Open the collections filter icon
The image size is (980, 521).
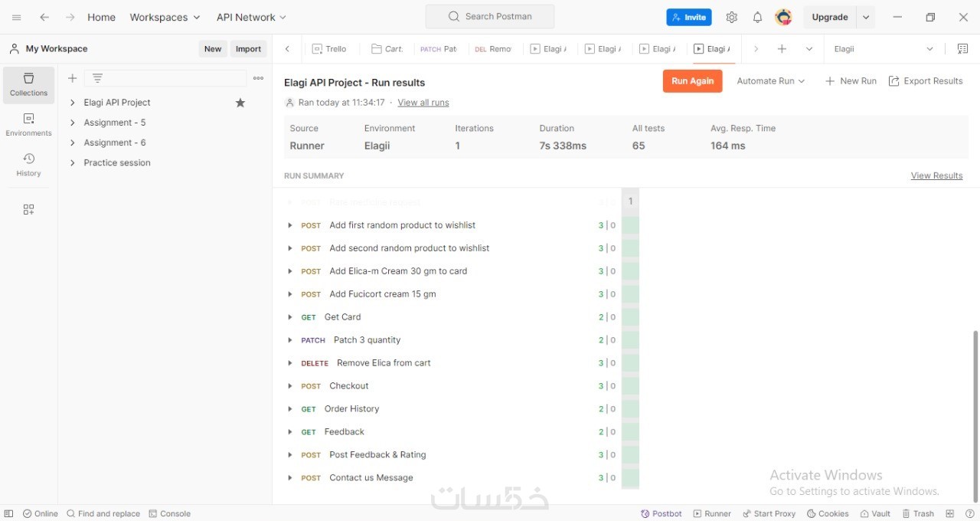pyautogui.click(x=98, y=78)
